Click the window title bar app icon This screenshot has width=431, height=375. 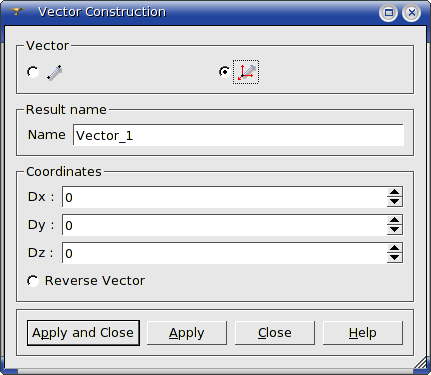pos(16,12)
